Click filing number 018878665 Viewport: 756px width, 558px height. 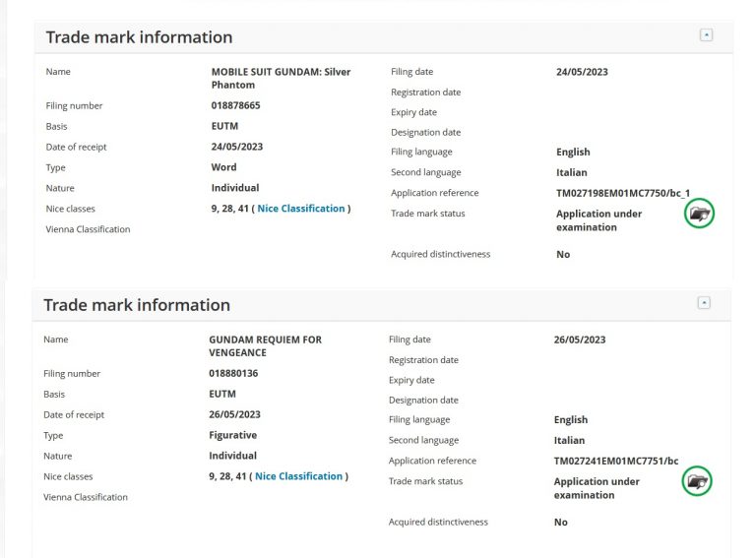click(x=235, y=105)
